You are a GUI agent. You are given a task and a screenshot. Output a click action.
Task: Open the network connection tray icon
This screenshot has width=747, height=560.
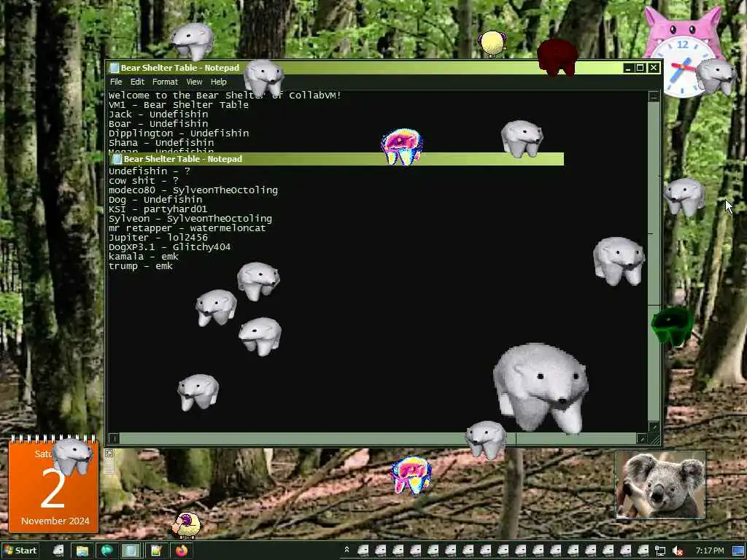point(660,551)
